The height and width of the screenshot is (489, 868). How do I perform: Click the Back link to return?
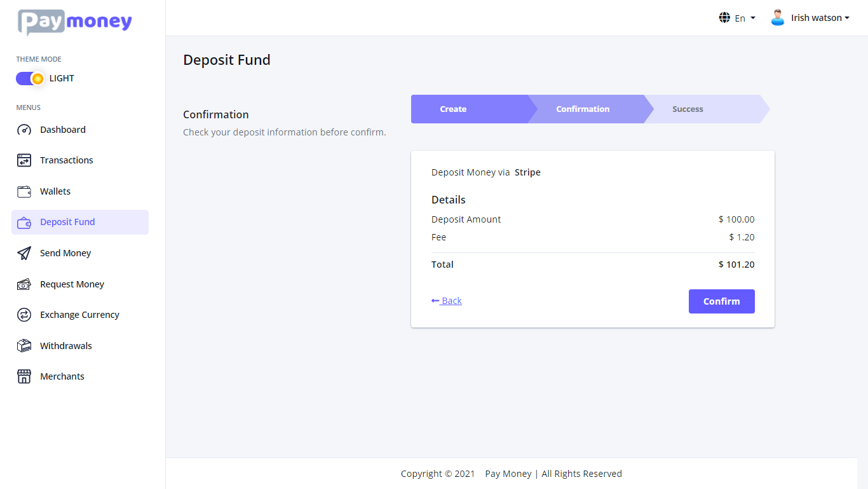click(x=446, y=300)
